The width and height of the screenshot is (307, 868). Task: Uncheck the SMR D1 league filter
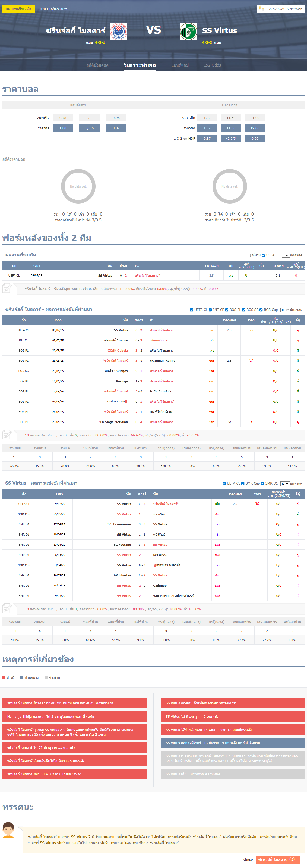coord(262,483)
